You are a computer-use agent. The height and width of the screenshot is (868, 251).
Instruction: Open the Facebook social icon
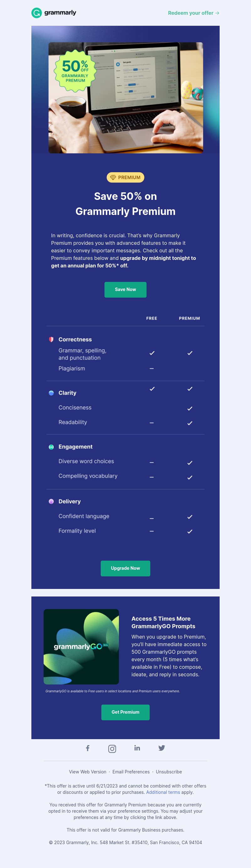tap(88, 748)
